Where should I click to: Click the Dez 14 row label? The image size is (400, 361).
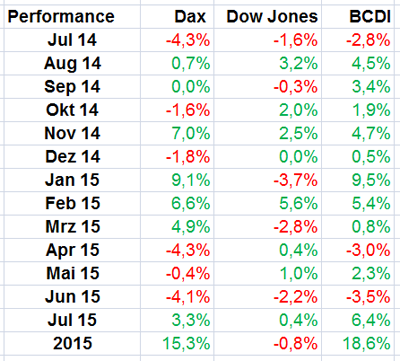click(73, 157)
